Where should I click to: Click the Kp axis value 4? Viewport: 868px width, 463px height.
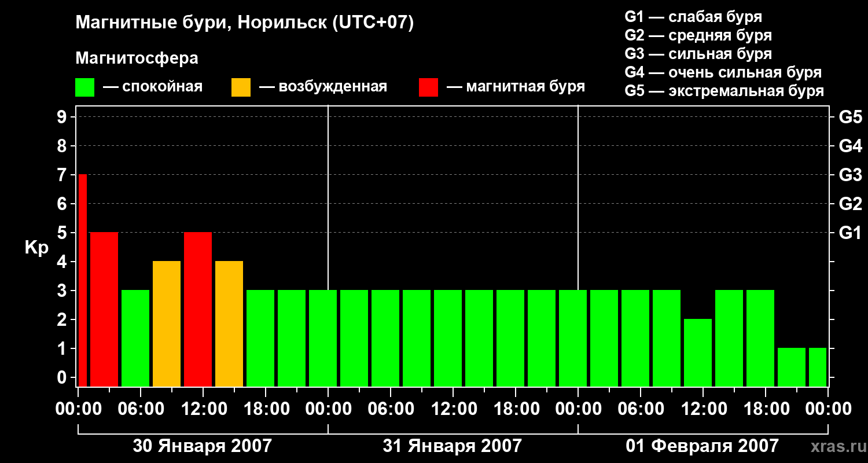tap(63, 262)
